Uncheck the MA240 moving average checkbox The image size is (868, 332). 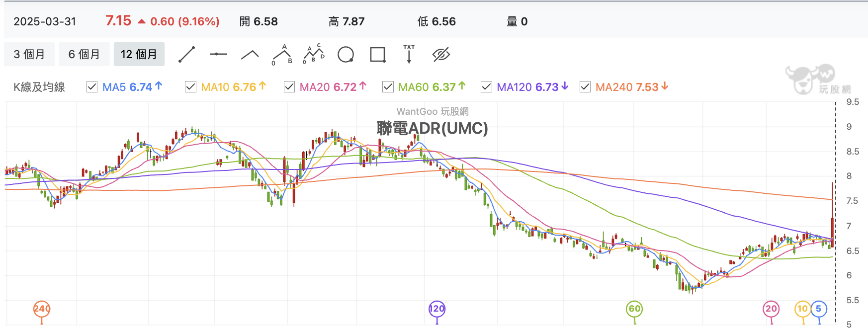585,87
